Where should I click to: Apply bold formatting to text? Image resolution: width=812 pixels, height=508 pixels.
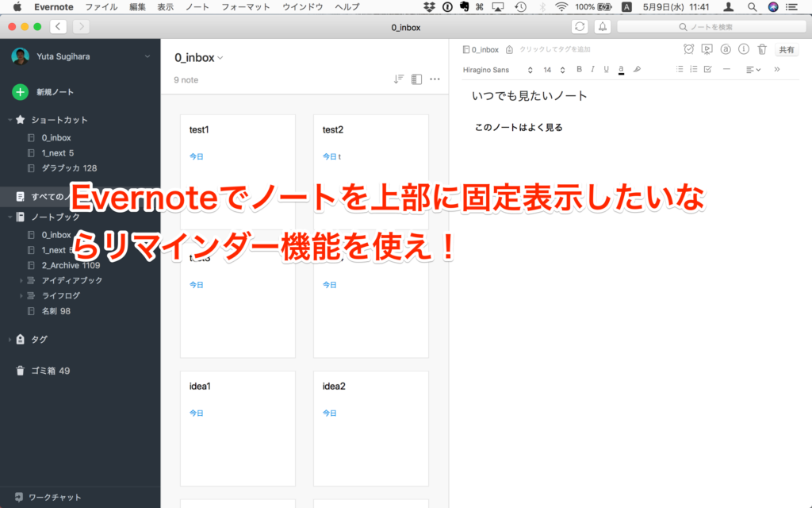point(579,70)
